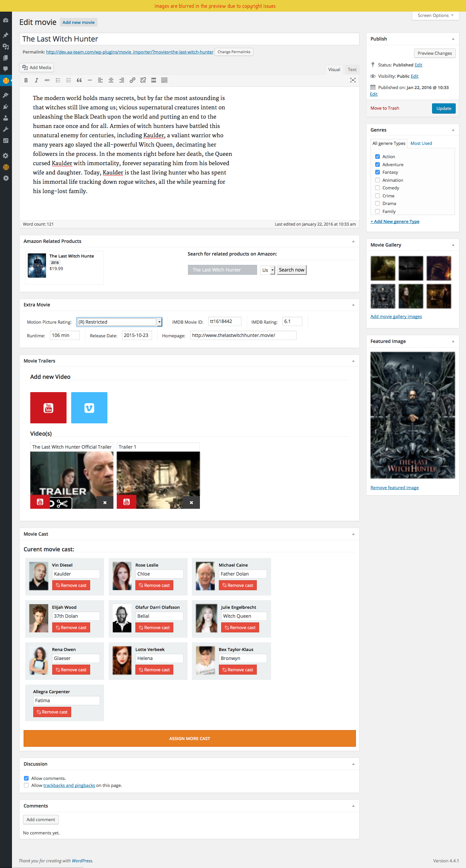Collapse the Movie Cast panel
466x868 pixels.
pyautogui.click(x=353, y=534)
